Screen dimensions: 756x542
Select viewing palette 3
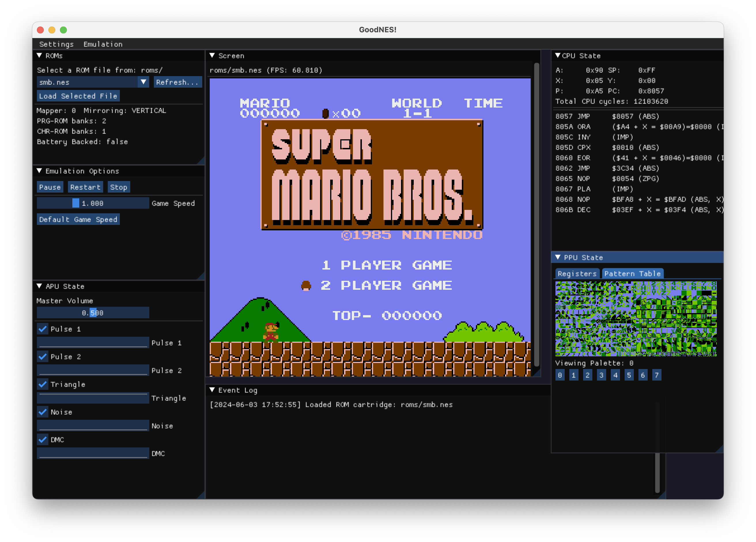point(601,375)
